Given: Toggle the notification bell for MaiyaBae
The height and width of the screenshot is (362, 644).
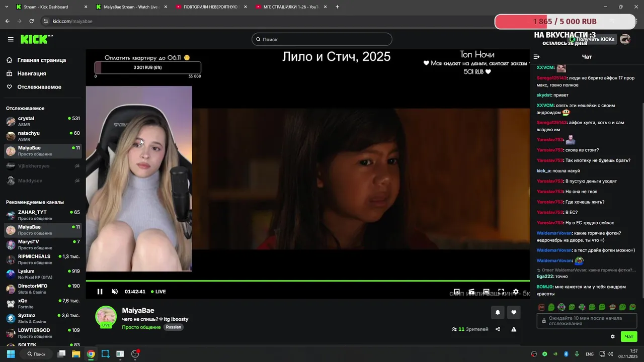Looking at the screenshot, I should 498,312.
